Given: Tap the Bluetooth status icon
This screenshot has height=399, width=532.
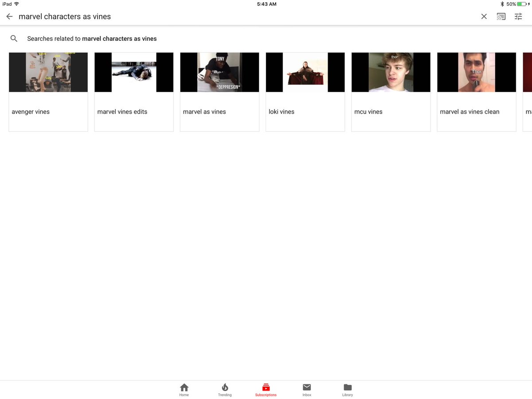Looking at the screenshot, I should [502, 4].
